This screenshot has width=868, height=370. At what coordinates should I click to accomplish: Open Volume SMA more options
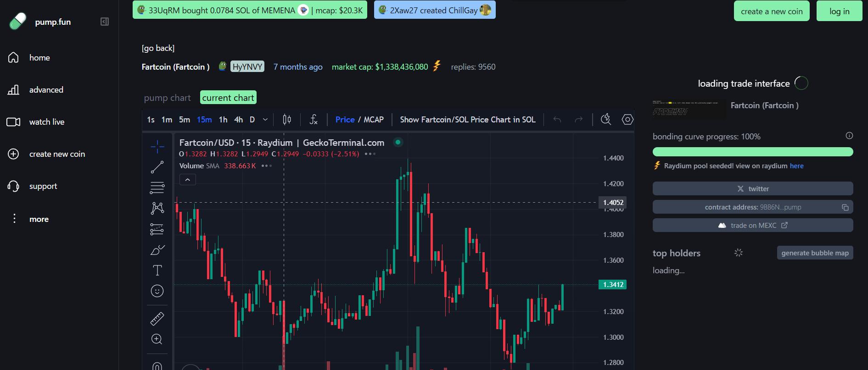point(267,166)
